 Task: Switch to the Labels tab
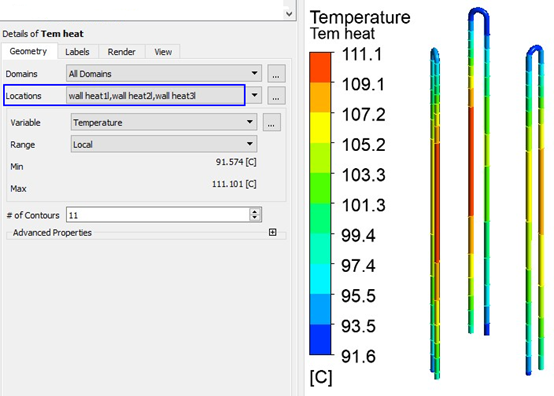click(x=77, y=52)
